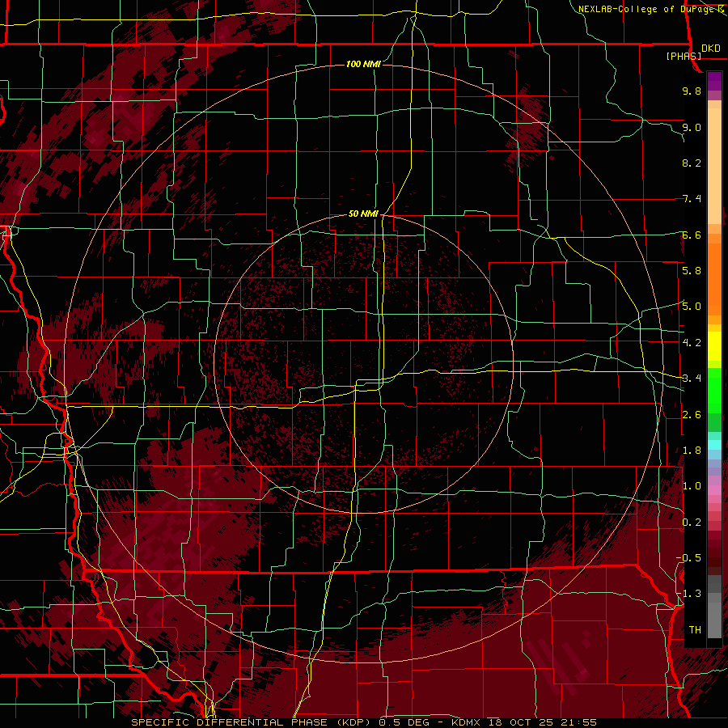
Task: Pick the purple segment atop the color bar
Action: click(714, 81)
